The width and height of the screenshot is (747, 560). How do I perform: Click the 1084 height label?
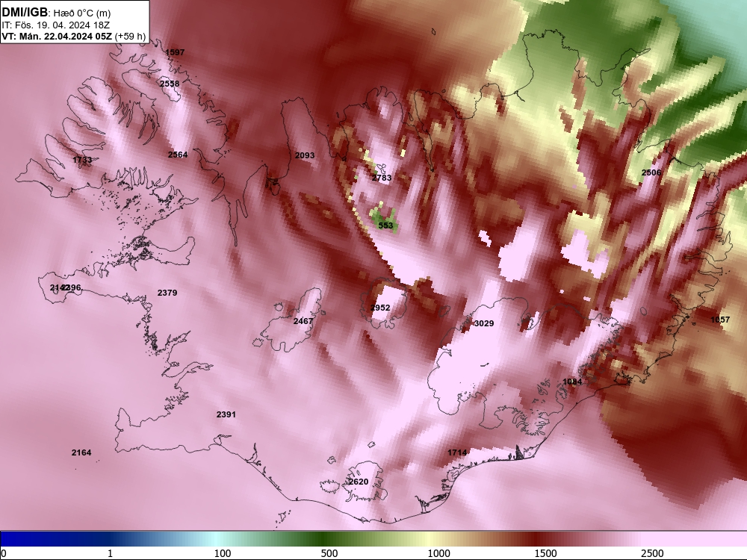pos(572,382)
